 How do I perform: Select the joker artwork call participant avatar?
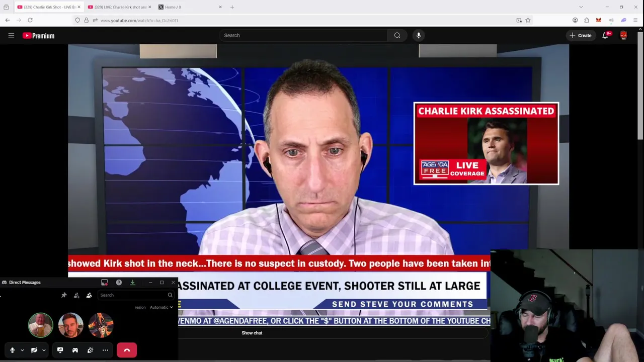pyautogui.click(x=101, y=325)
